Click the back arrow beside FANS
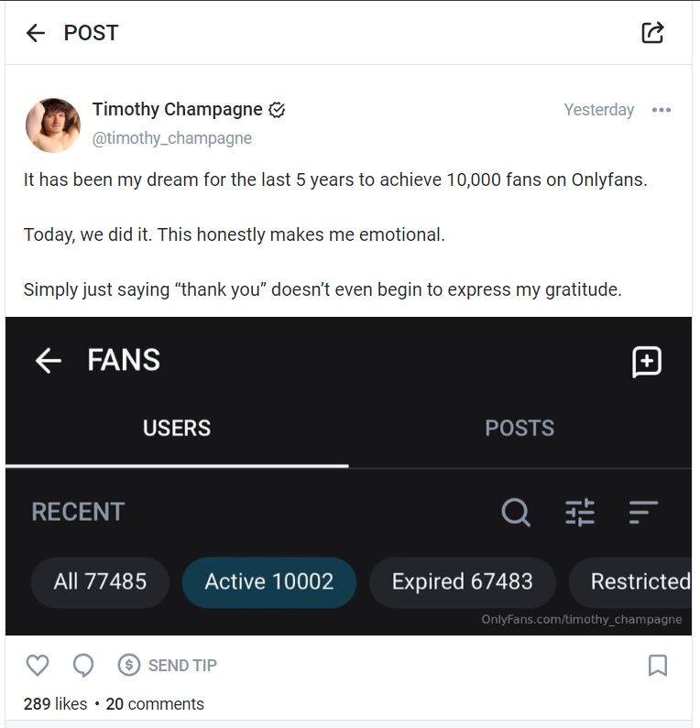Screen dimensions: 700x728 tap(48, 361)
